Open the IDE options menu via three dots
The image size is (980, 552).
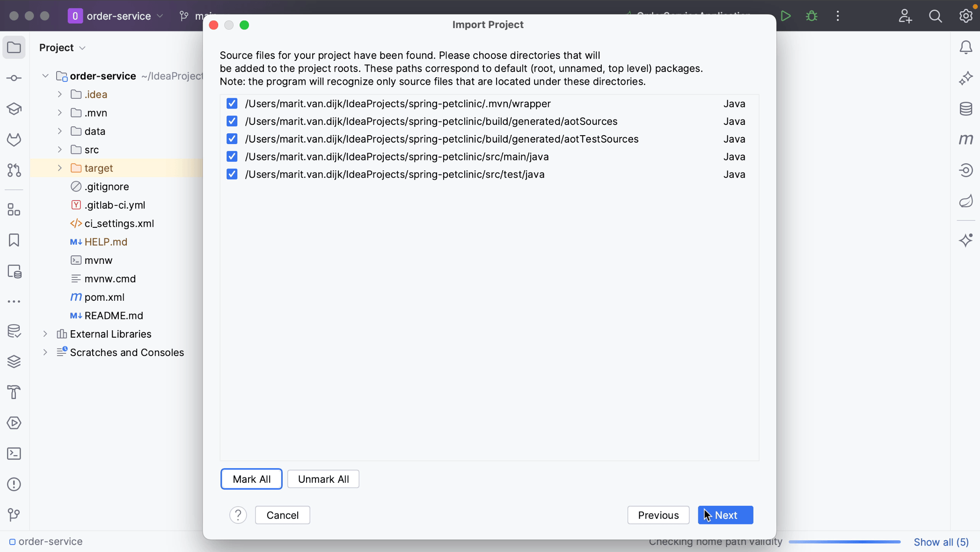[x=837, y=15]
